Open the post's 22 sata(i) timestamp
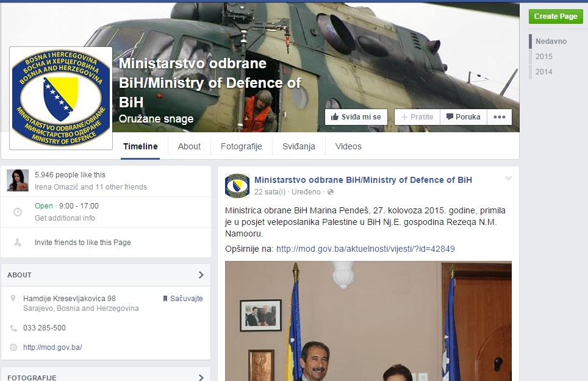588x381 pixels. pos(270,192)
